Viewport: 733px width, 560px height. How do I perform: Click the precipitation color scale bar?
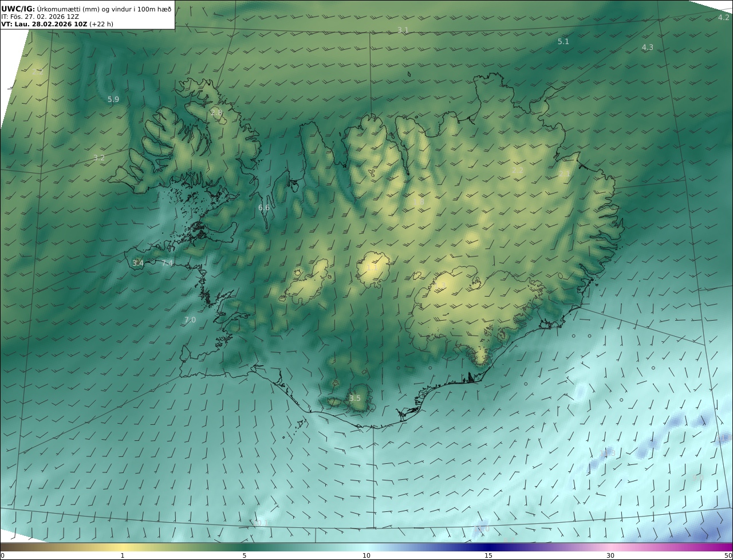pyautogui.click(x=366, y=547)
